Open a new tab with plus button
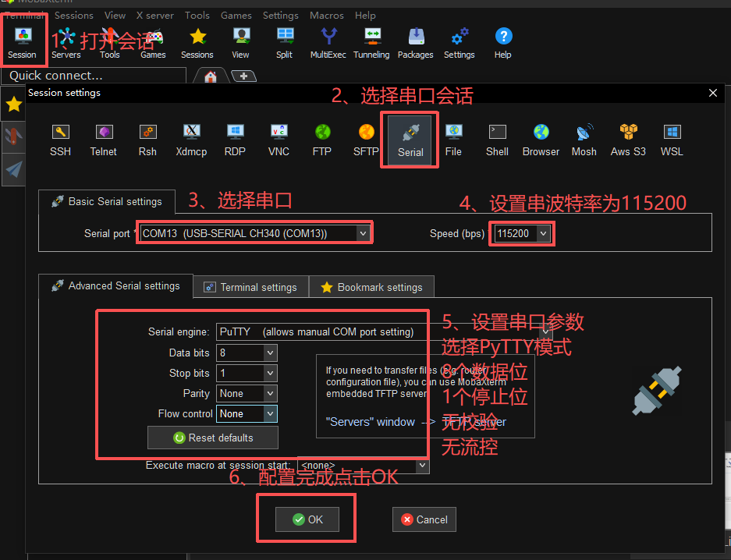 (x=243, y=76)
